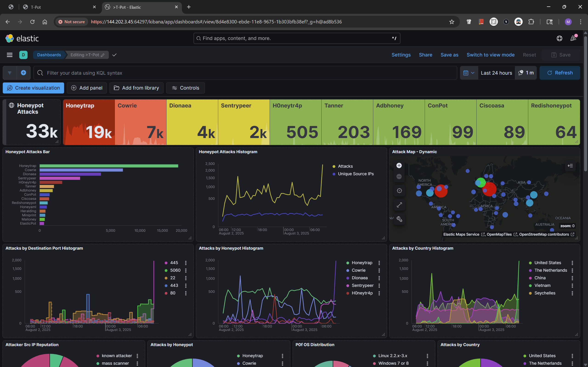Toggle Unique Source IPs legend series
This screenshot has height=367, width=588.
tap(356, 174)
